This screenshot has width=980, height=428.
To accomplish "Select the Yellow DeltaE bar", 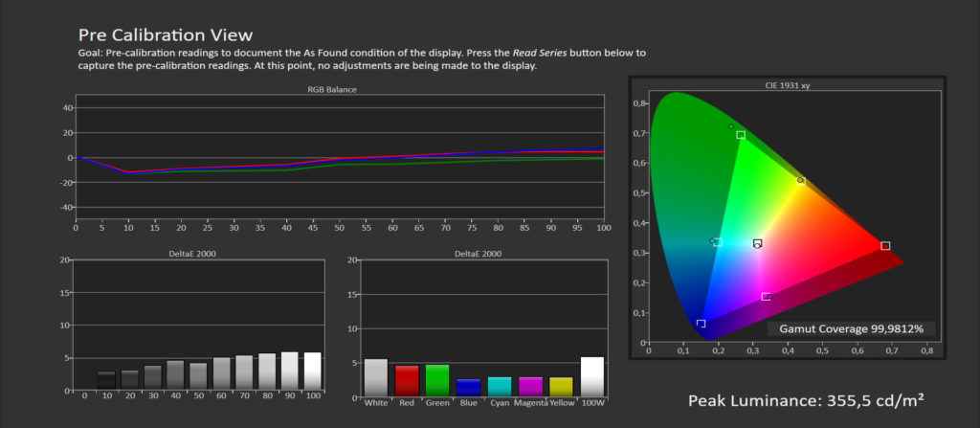I will pyautogui.click(x=561, y=386).
